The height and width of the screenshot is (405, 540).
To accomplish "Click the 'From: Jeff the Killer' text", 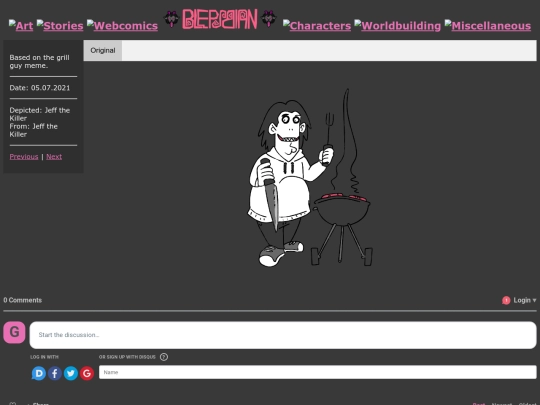I will 33,130.
